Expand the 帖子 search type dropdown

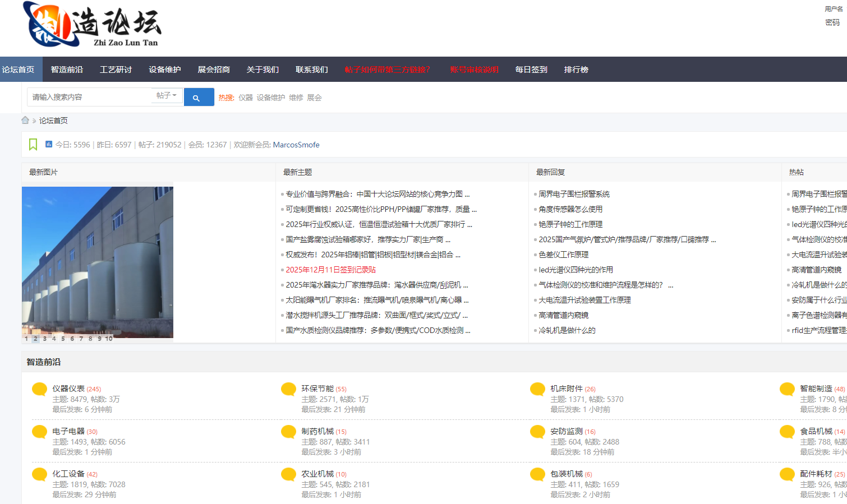coord(167,96)
